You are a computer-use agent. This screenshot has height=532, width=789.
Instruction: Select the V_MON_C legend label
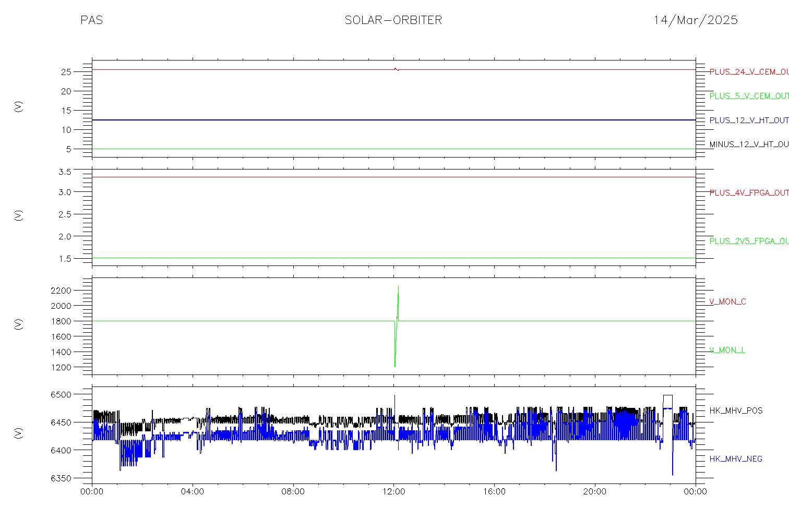[727, 302]
